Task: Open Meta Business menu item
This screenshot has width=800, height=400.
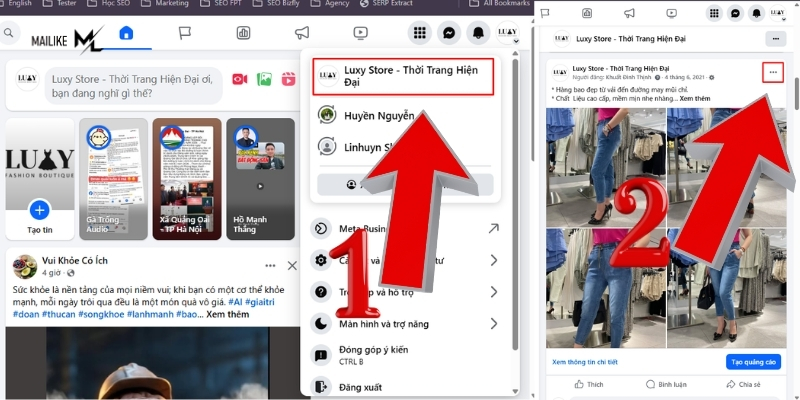Action: pos(406,229)
